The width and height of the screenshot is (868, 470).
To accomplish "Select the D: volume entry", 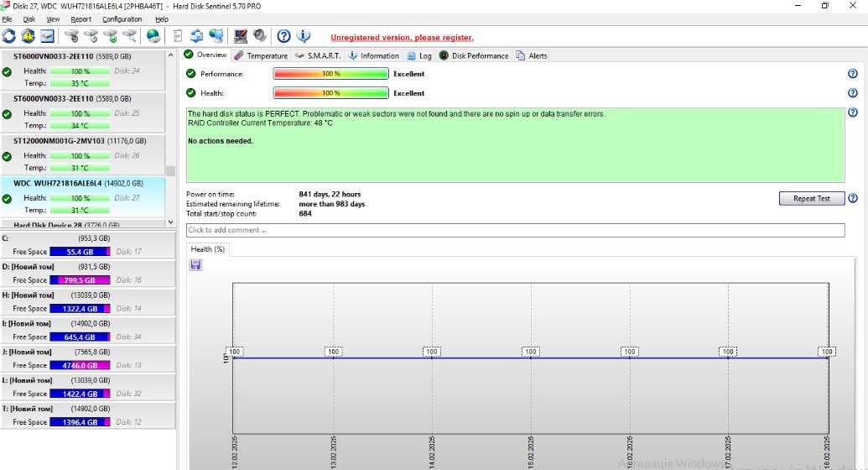I will coord(87,274).
